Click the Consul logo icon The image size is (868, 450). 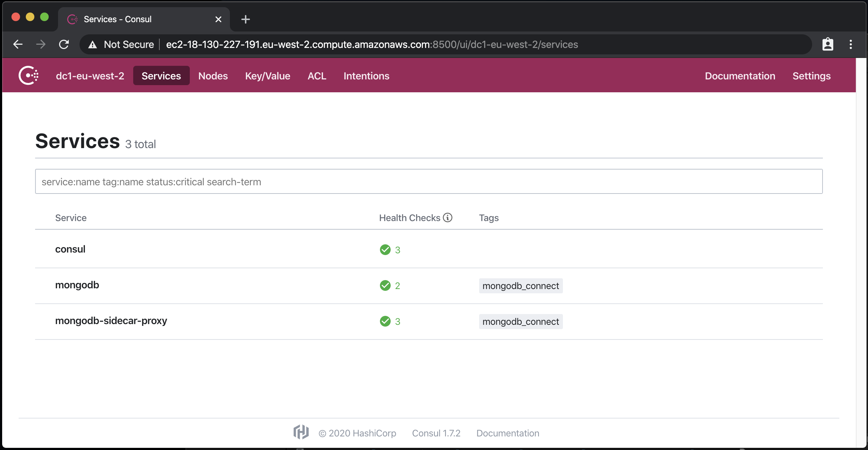click(29, 75)
